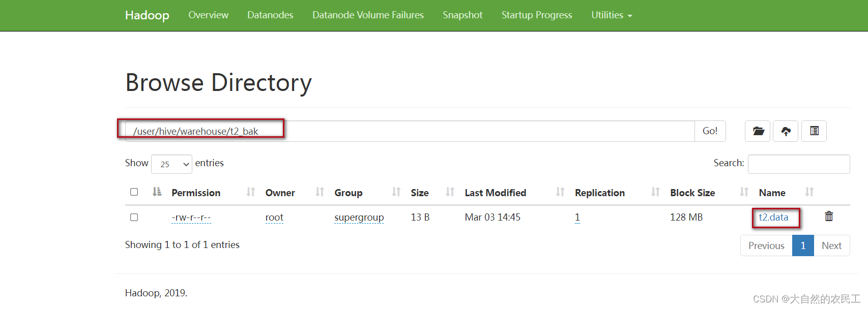The height and width of the screenshot is (309, 868).
Task: View the Startup Progress page
Action: (x=537, y=15)
